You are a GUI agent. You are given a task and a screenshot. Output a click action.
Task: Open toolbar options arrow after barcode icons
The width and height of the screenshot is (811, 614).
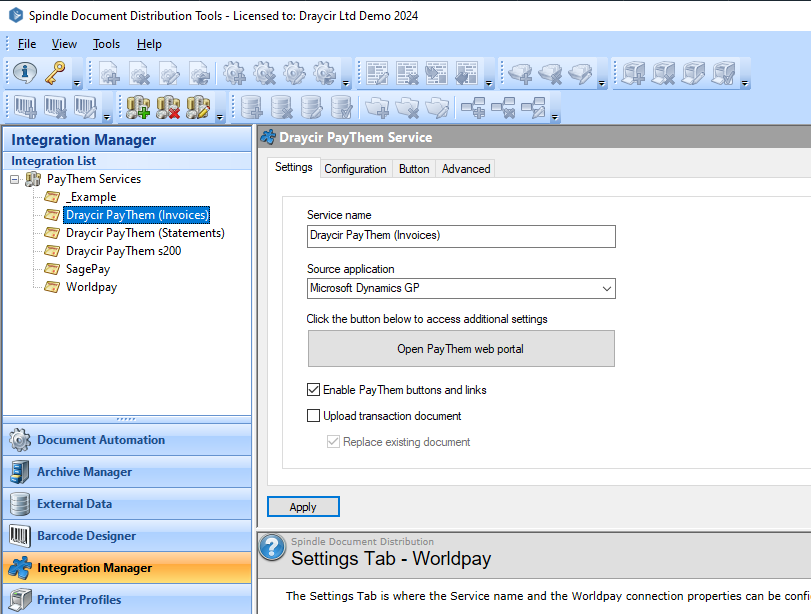(x=107, y=118)
